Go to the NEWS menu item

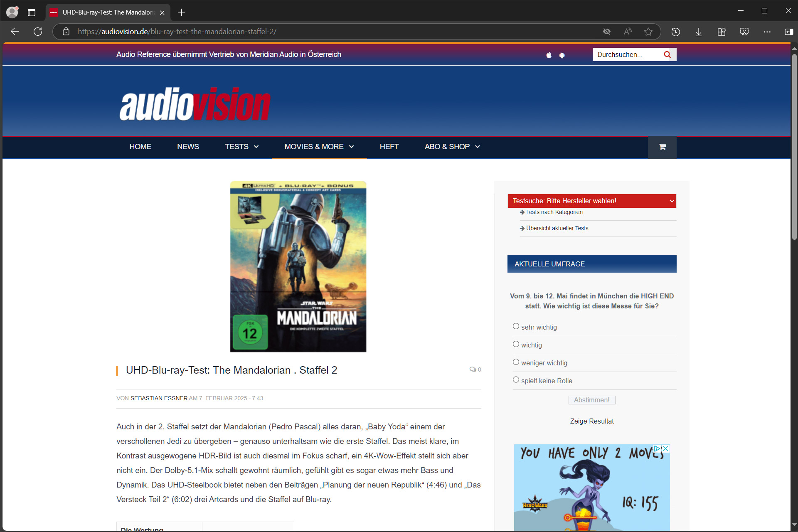(188, 147)
